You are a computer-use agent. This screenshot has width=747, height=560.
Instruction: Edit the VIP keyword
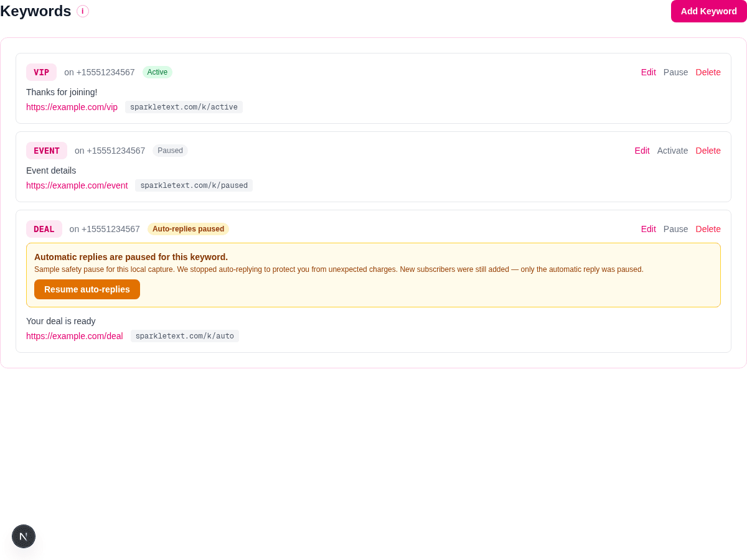point(649,72)
